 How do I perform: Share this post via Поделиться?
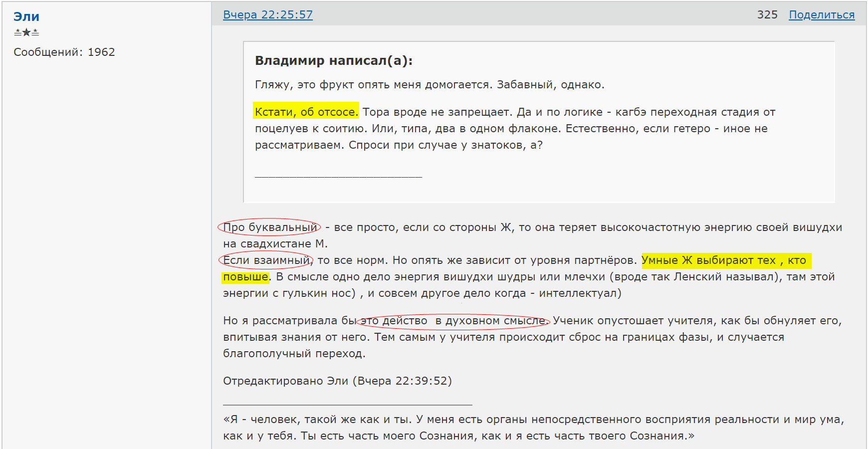pos(822,14)
